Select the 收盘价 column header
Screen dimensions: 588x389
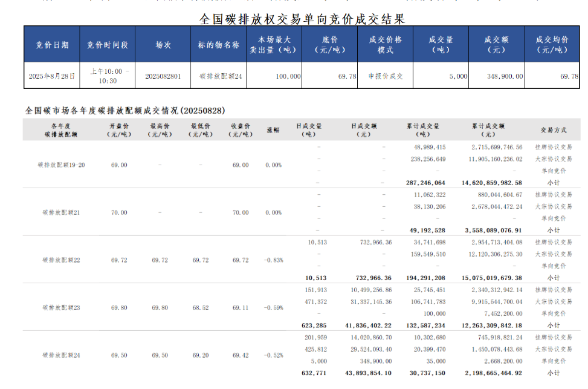pyautogui.click(x=241, y=130)
